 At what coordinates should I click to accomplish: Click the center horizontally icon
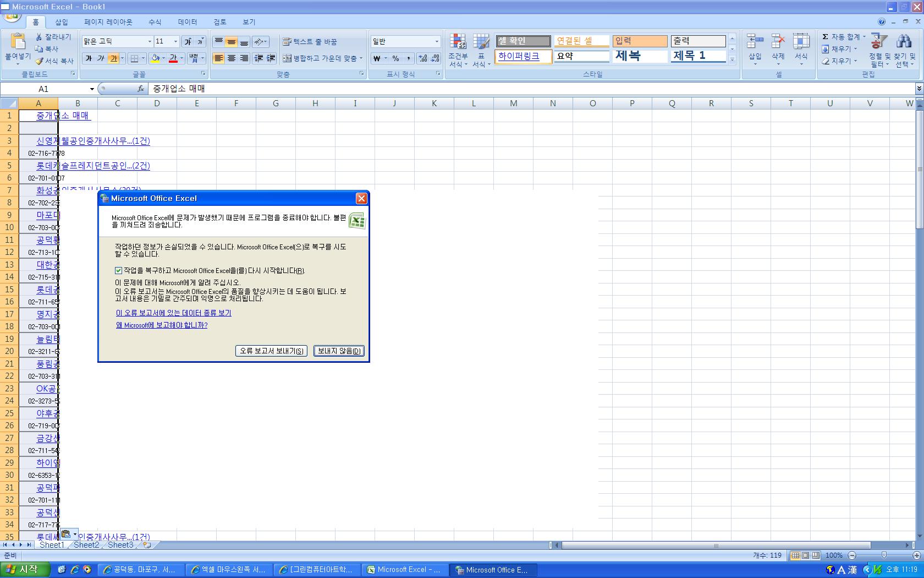[x=232, y=58]
